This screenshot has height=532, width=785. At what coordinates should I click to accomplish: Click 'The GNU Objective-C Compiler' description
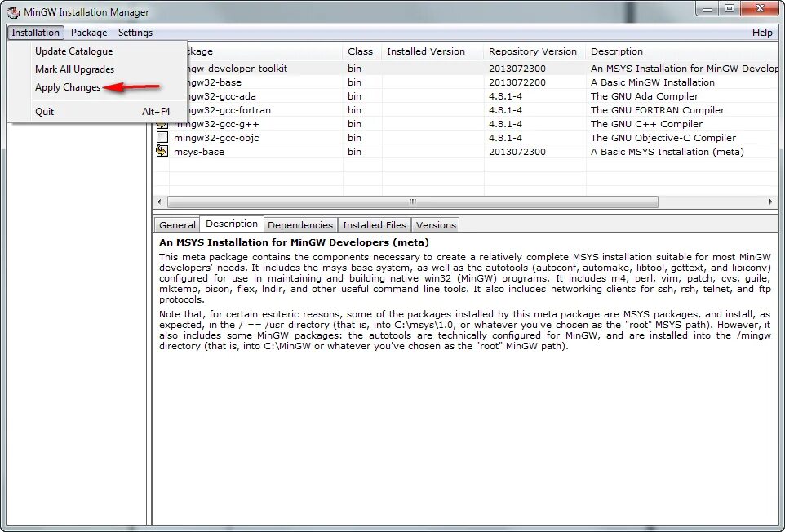tap(663, 138)
